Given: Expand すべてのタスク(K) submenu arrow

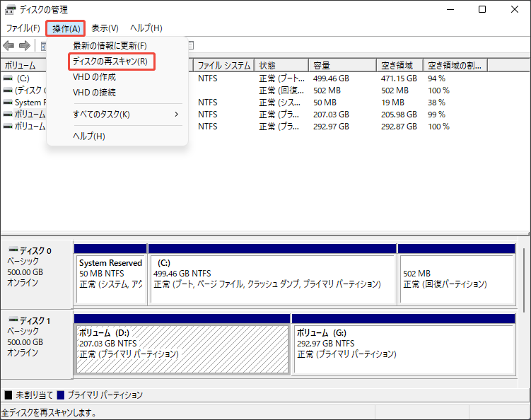Looking at the screenshot, I should click(177, 115).
